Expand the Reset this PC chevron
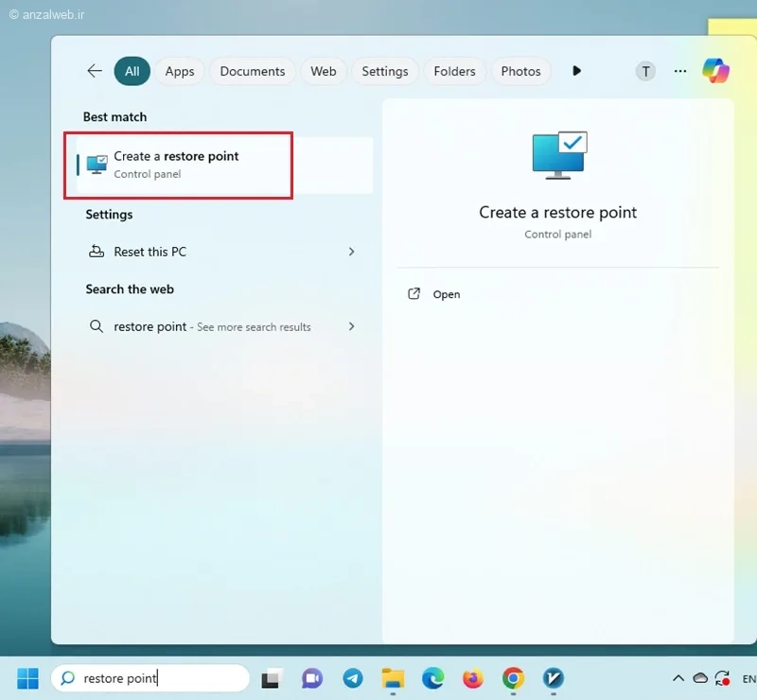Image resolution: width=757 pixels, height=700 pixels. [351, 252]
